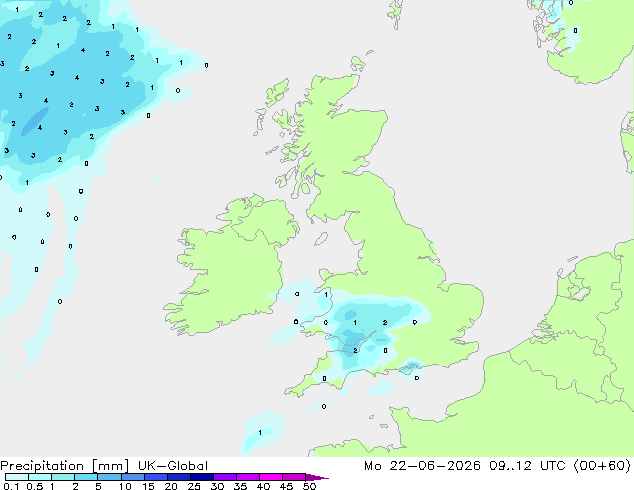Click the '45' legend scale label

click(286, 486)
